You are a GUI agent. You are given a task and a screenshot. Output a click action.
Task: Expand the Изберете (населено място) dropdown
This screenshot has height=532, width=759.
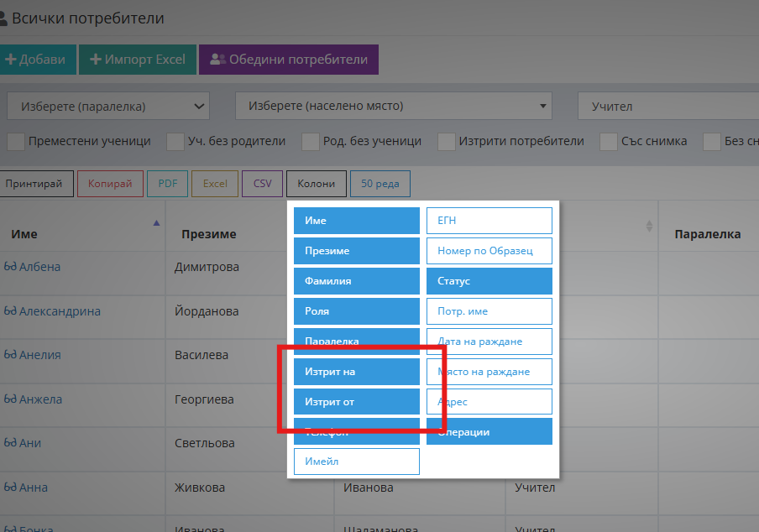point(393,107)
